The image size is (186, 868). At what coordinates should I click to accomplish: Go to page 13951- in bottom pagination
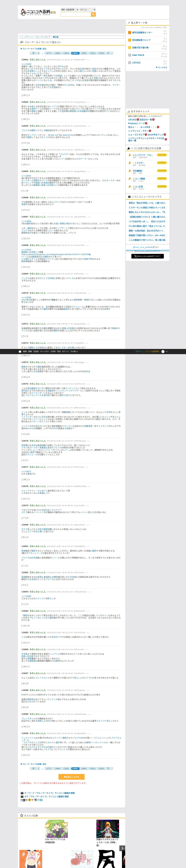click(x=102, y=768)
